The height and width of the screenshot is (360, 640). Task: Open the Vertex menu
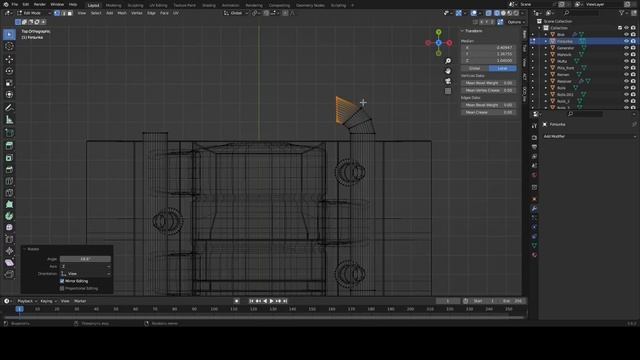137,13
